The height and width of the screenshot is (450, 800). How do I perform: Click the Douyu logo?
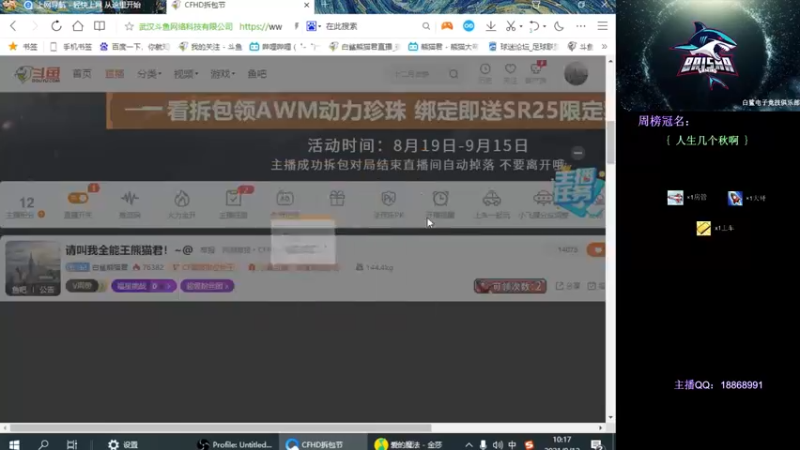pos(37,74)
